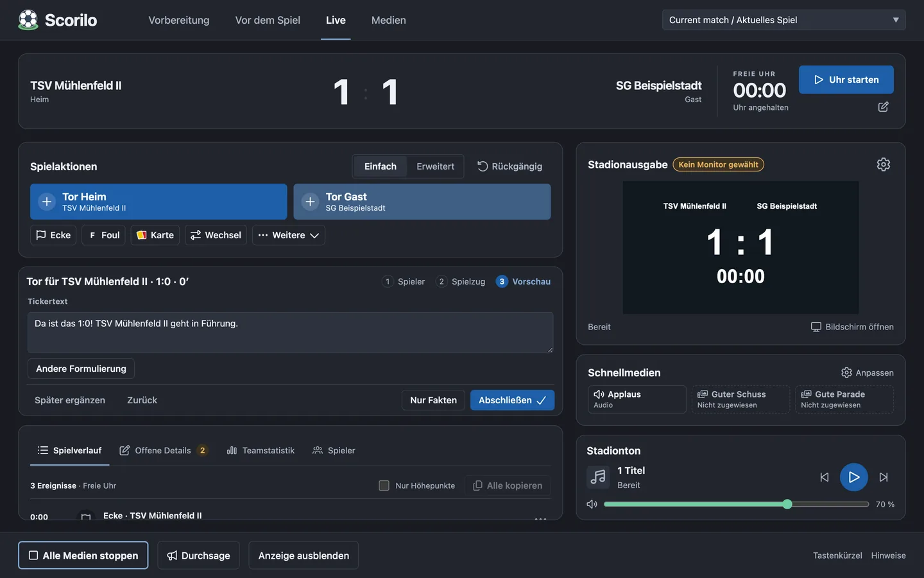Open the Medien top tab
This screenshot has height=578, width=924.
pos(388,20)
